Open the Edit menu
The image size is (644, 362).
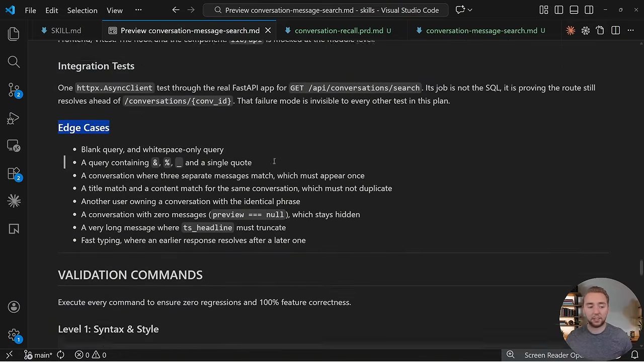pyautogui.click(x=51, y=10)
